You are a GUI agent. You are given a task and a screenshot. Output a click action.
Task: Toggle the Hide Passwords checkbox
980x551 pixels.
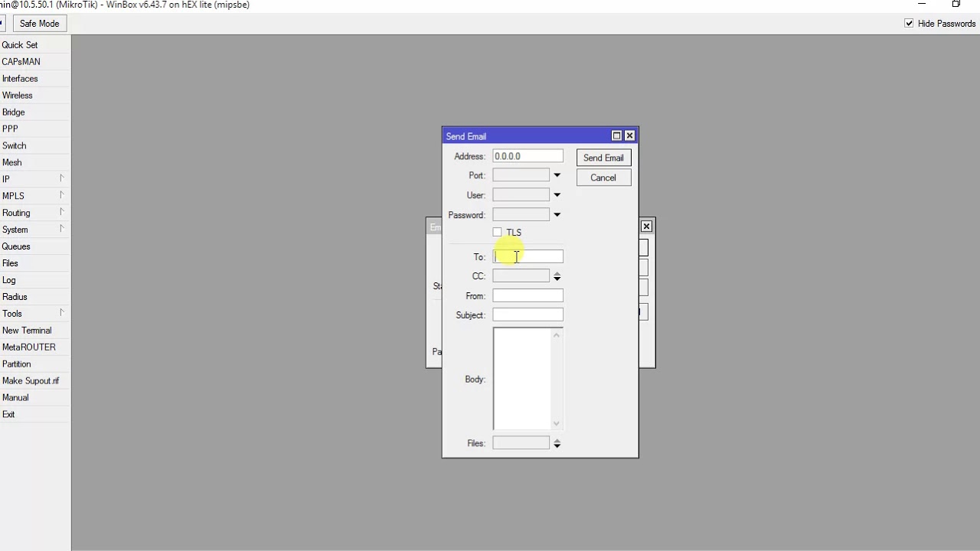909,24
